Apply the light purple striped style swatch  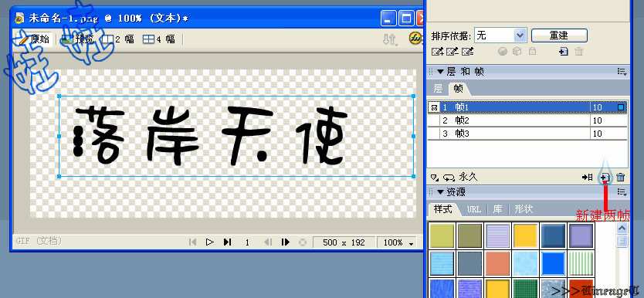click(x=497, y=236)
